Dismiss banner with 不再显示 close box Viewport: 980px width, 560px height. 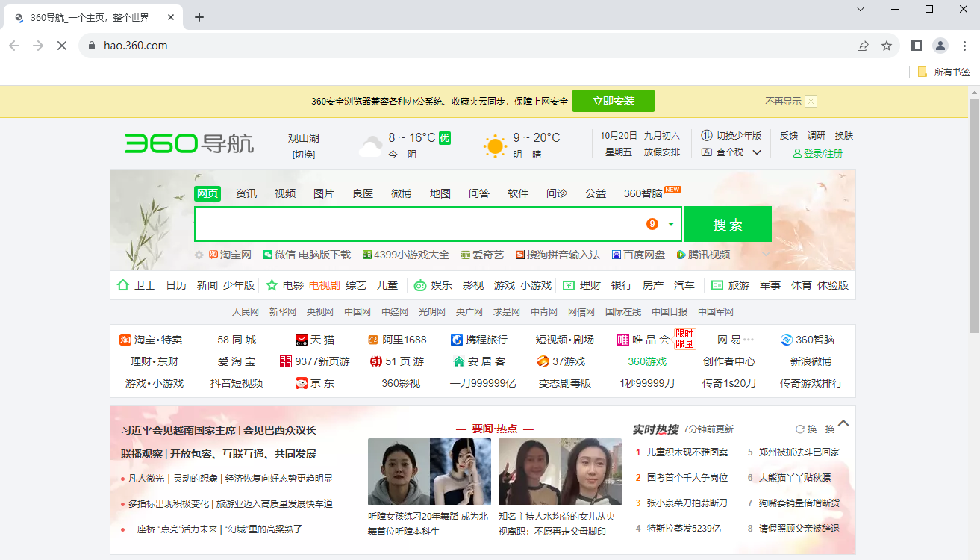pyautogui.click(x=811, y=101)
